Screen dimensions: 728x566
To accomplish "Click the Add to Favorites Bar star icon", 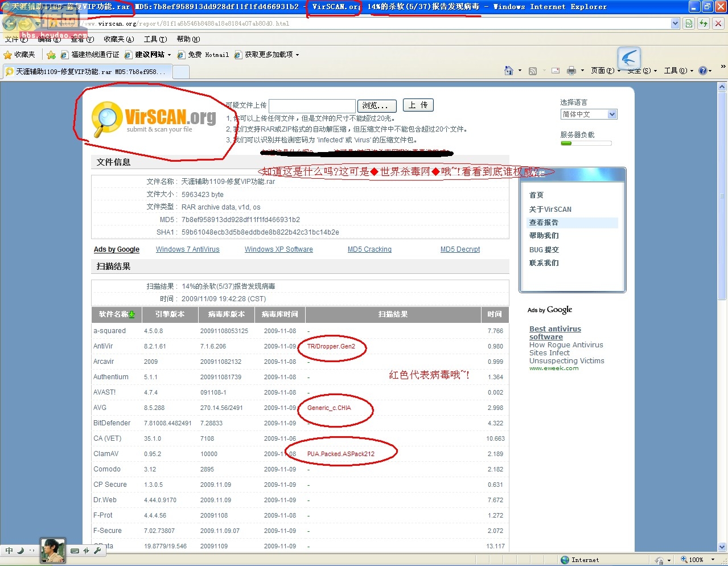I will pos(51,55).
